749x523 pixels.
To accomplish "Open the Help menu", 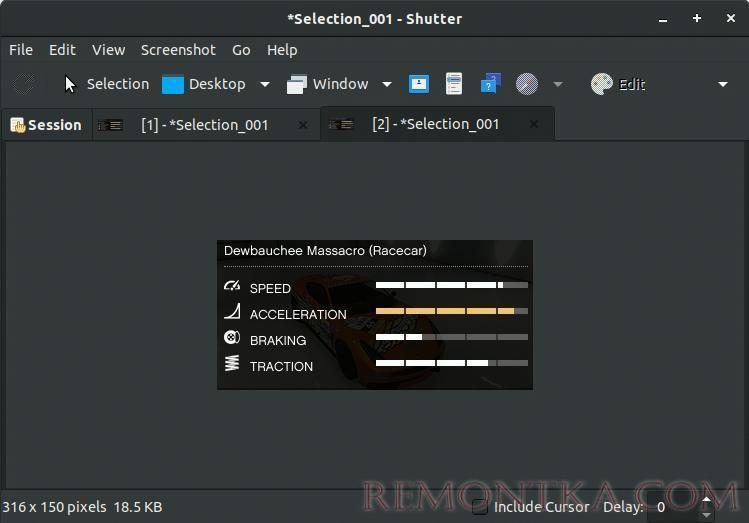I will pyautogui.click(x=282, y=50).
